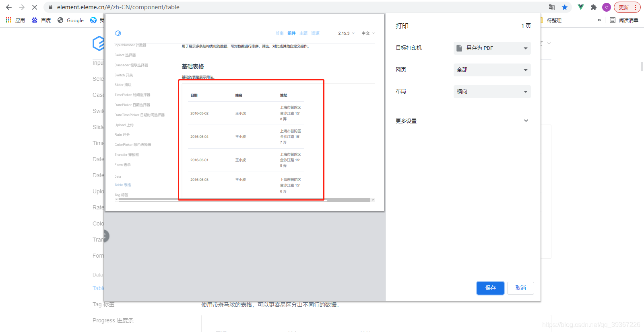Screen dimensions: 644x332
Task: Toggle the bookmark star icon
Action: point(565,7)
